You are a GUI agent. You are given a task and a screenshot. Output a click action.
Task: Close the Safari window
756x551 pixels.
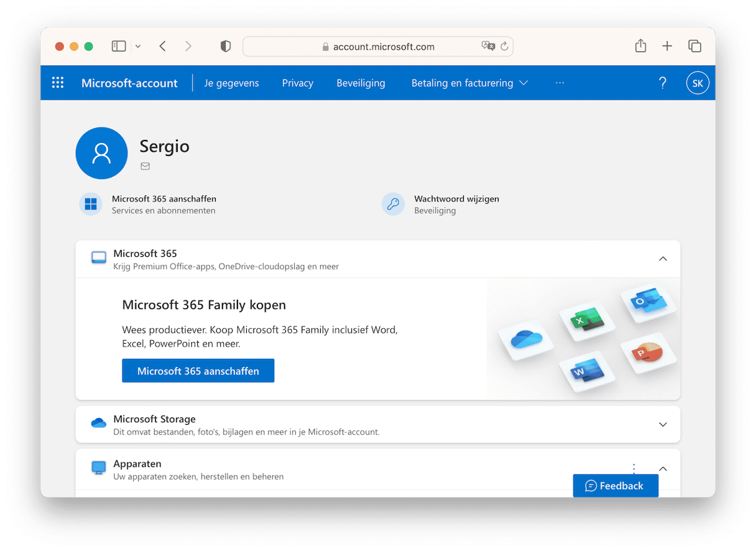(x=60, y=47)
